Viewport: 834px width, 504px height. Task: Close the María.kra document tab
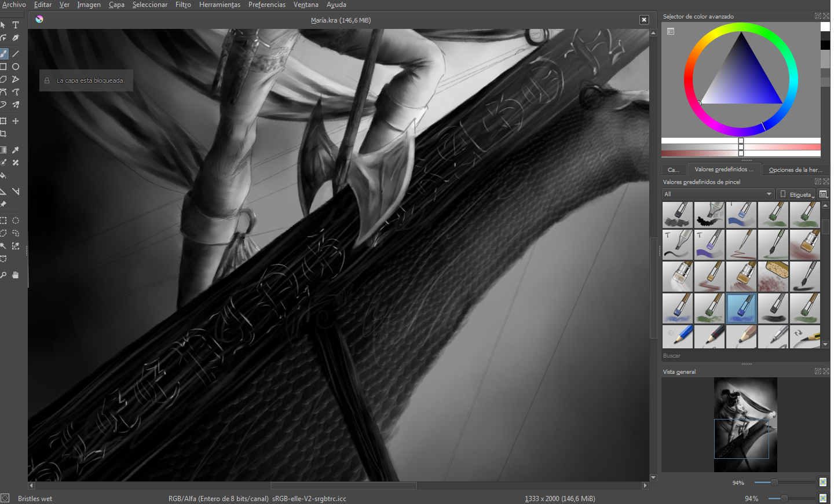point(644,20)
